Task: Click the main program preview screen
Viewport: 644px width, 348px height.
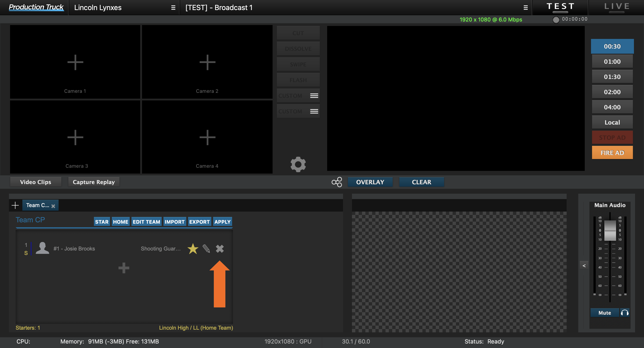Action: [455, 98]
